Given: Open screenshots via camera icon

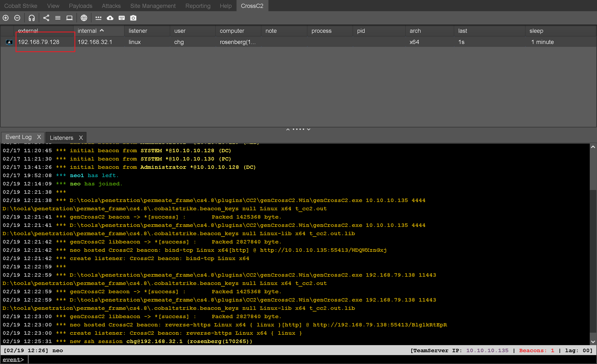Looking at the screenshot, I should click(x=133, y=18).
